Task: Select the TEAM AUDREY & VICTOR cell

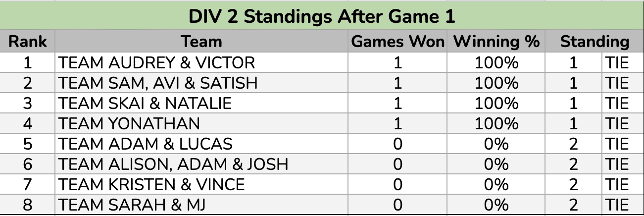Action: point(156,62)
